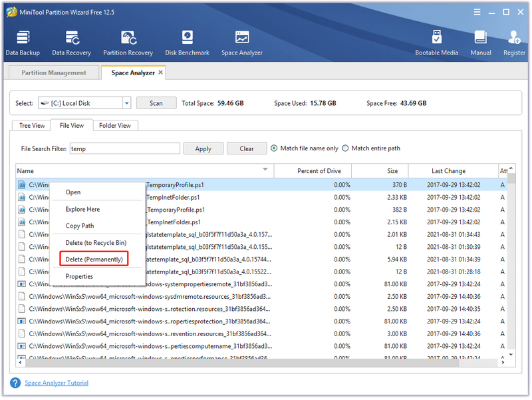Expand the Local Disk drive dropdown
532x400 pixels.
[x=126, y=103]
